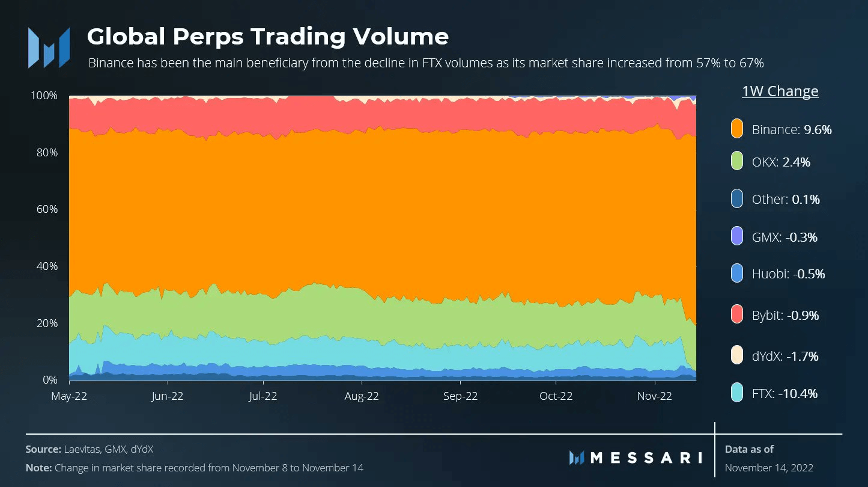The width and height of the screenshot is (868, 487).
Task: Click the Nov-22 axis label
Action: click(654, 396)
